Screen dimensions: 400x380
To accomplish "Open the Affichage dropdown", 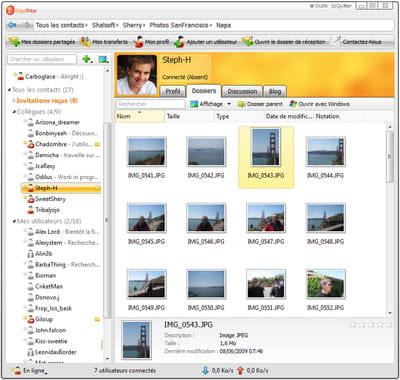I will 210,104.
